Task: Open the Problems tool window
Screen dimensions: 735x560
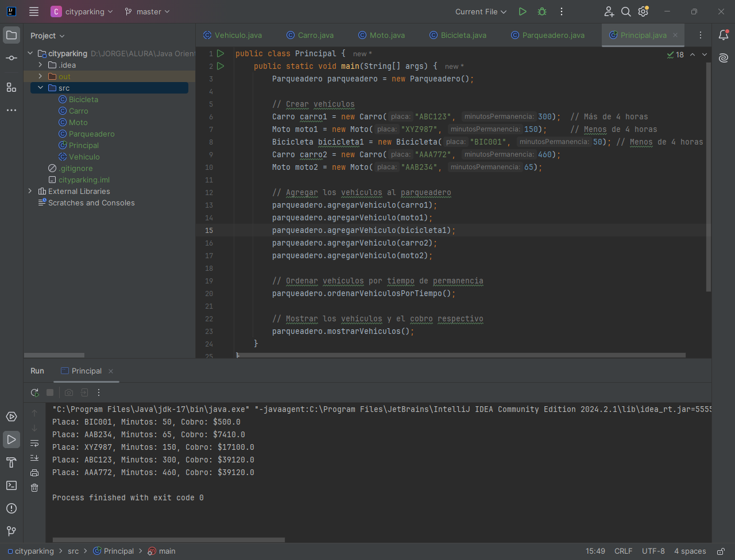Action: pos(11,508)
